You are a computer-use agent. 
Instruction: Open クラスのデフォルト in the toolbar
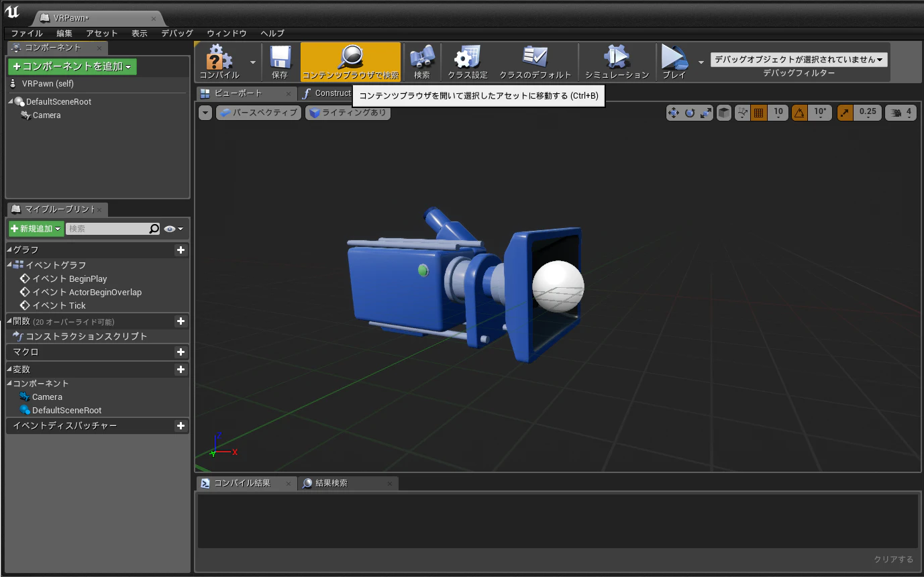pyautogui.click(x=535, y=62)
